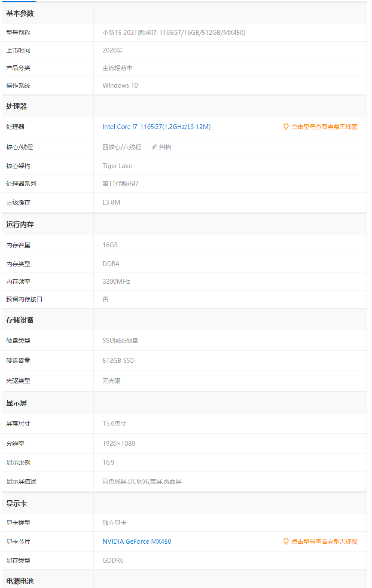Click the 主流轻薄本 product category value
The width and height of the screenshot is (372, 588).
click(117, 68)
